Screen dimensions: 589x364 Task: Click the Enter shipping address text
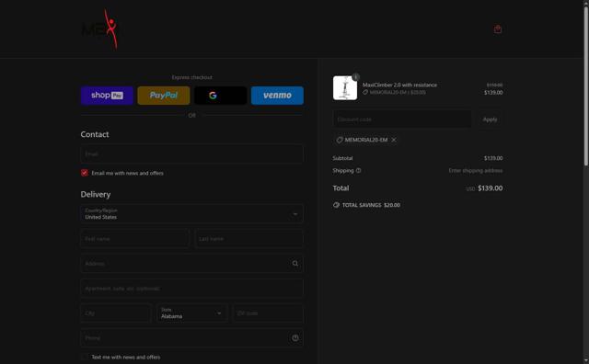476,170
